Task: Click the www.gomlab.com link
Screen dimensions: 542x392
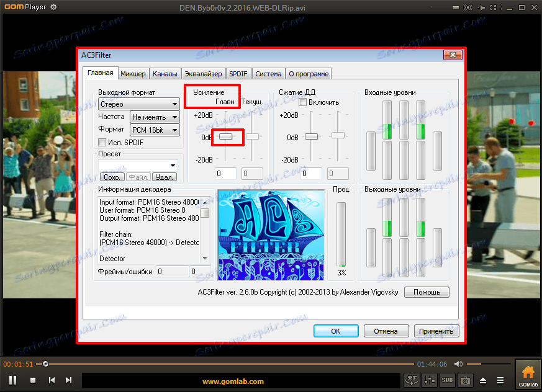Action: [x=233, y=381]
